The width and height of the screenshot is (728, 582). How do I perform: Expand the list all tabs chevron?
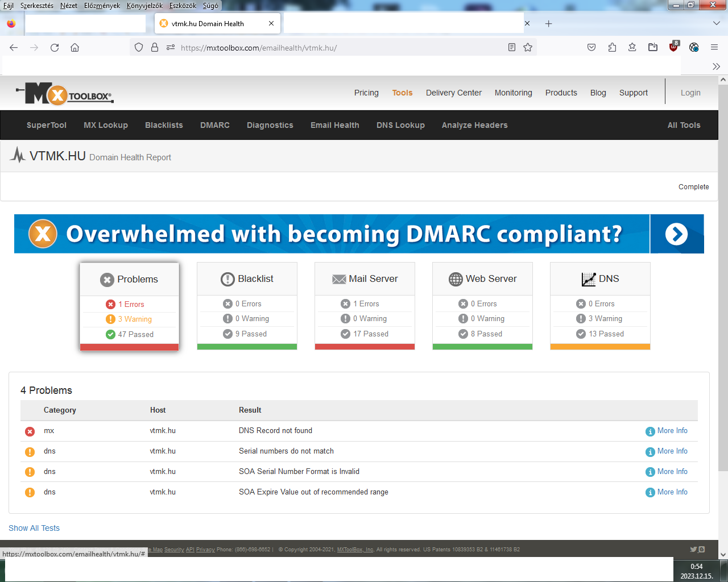[717, 24]
